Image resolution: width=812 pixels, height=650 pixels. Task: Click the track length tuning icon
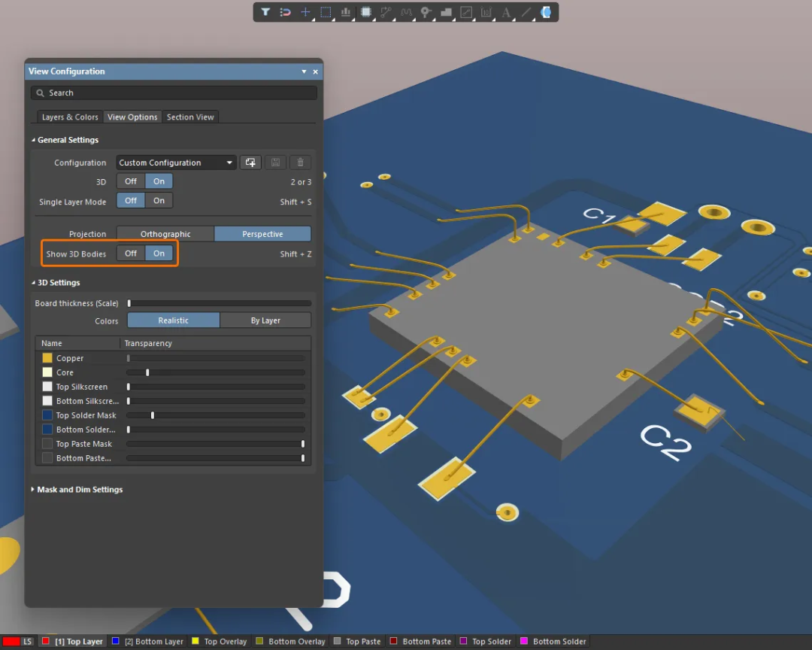coord(406,12)
